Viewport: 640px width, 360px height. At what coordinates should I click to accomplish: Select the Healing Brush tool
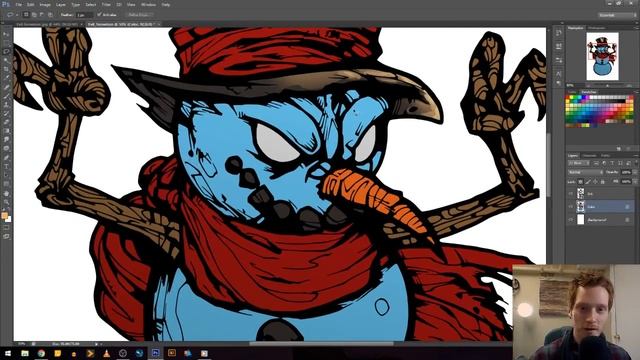pyautogui.click(x=6, y=87)
